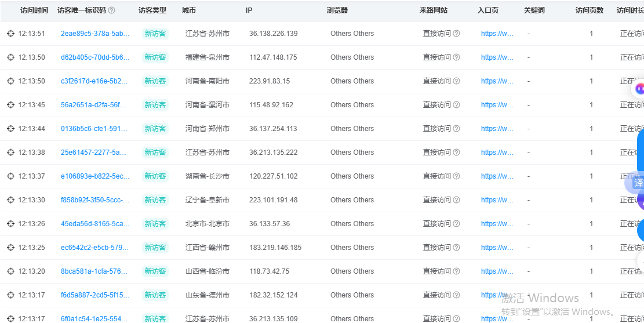Click crosshair icon of 12:13:25 row
644x323 pixels.
click(10, 248)
